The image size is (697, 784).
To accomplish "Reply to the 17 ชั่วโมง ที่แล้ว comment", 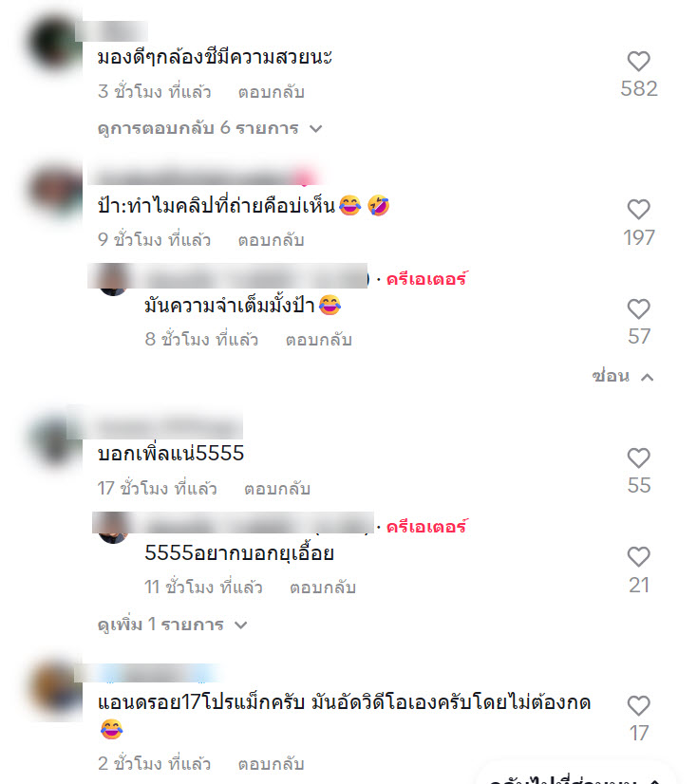I will pyautogui.click(x=277, y=489).
